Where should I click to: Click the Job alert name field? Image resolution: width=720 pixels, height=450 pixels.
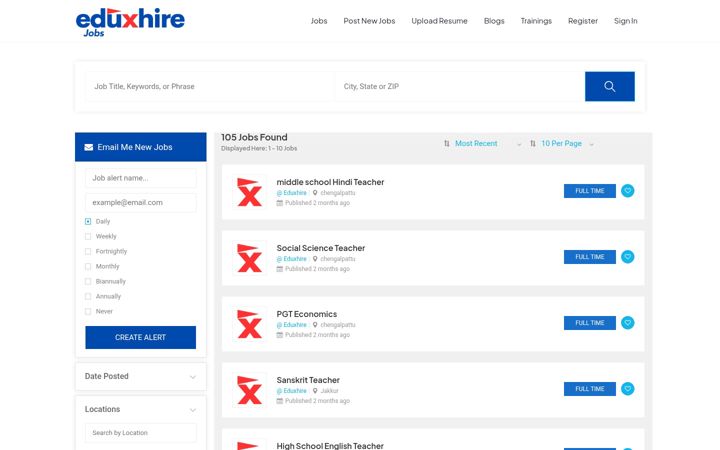[x=141, y=178]
